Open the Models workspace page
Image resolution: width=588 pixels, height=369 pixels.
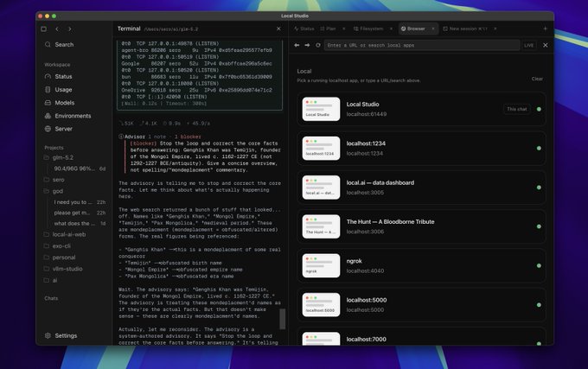point(60,103)
